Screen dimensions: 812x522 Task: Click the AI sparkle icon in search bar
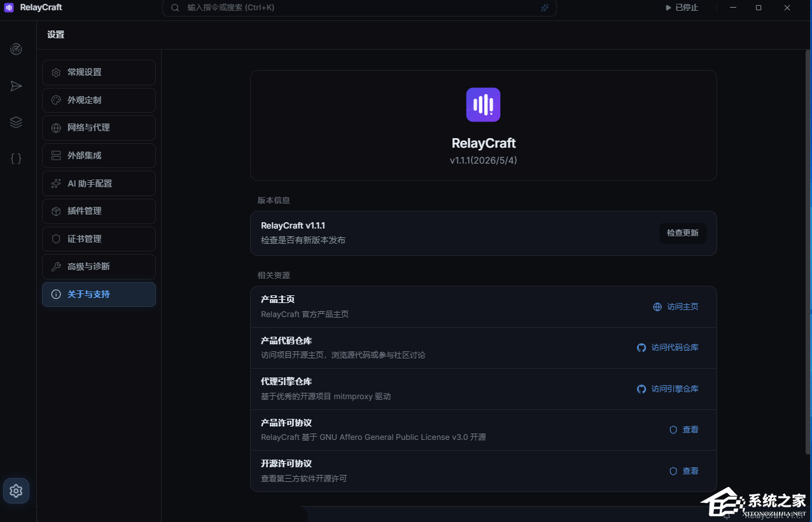point(545,8)
